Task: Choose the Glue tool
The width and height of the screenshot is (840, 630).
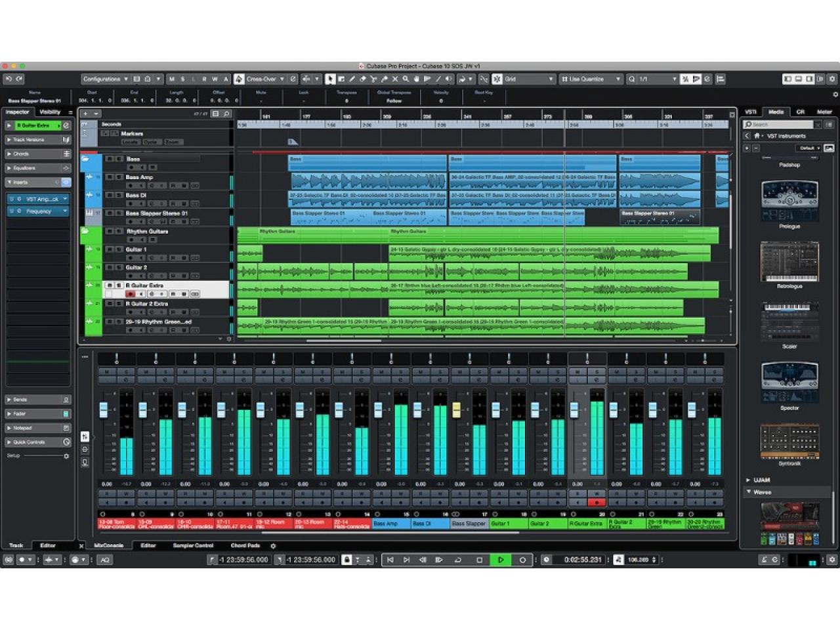Action: point(384,79)
